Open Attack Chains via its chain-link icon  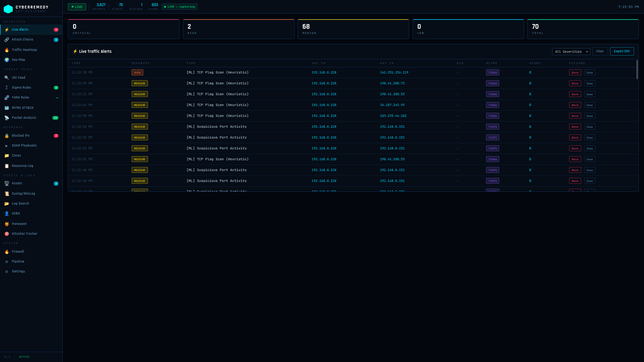pos(7,40)
